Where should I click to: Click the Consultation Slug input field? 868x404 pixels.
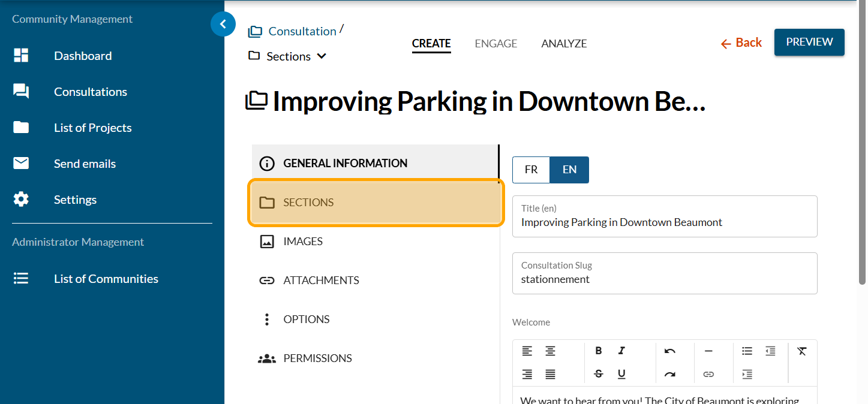tap(664, 279)
